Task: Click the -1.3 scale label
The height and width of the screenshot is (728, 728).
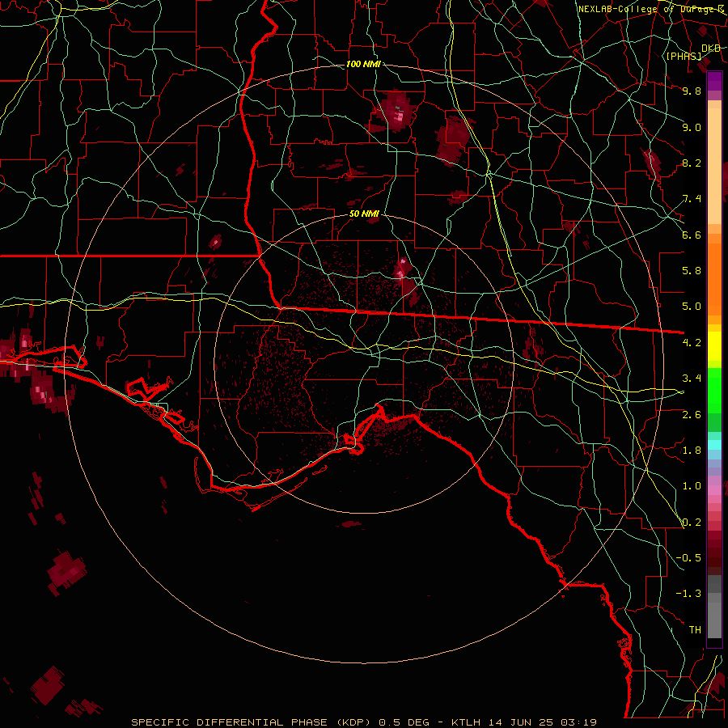Action: tap(688, 594)
